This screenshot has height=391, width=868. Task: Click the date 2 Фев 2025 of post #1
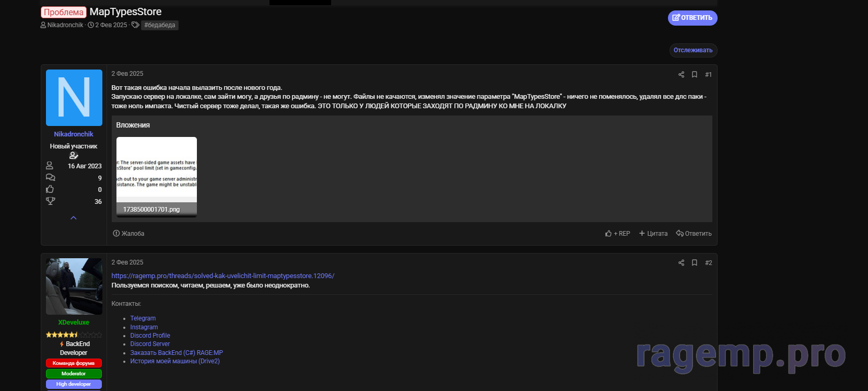click(127, 74)
